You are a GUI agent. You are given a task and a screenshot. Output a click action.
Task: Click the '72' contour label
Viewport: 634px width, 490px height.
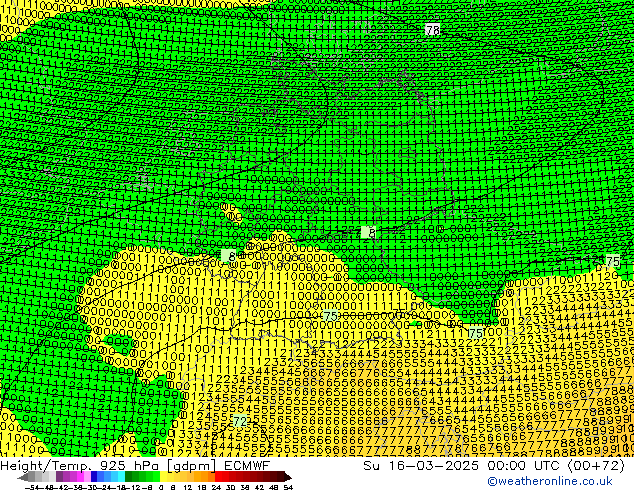pyautogui.click(x=240, y=421)
